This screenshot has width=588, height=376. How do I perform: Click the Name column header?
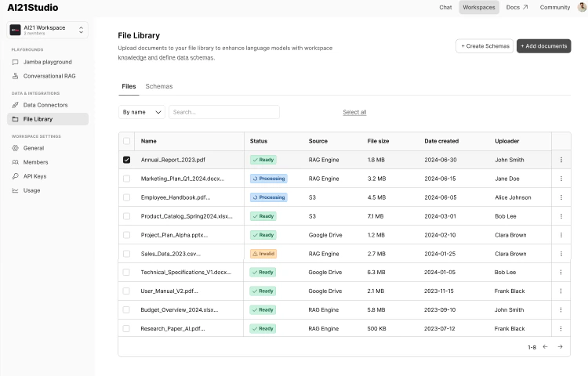click(148, 141)
